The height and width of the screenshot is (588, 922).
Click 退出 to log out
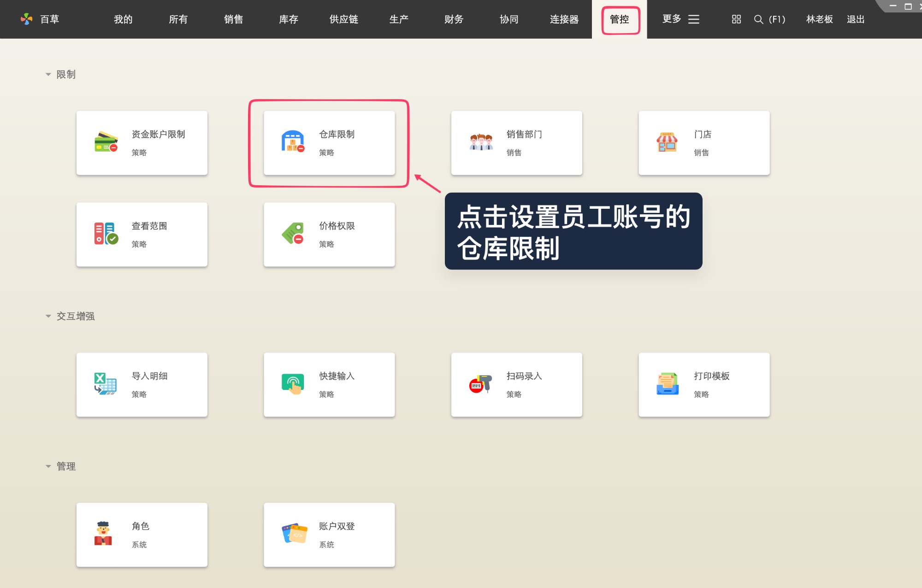(x=856, y=19)
